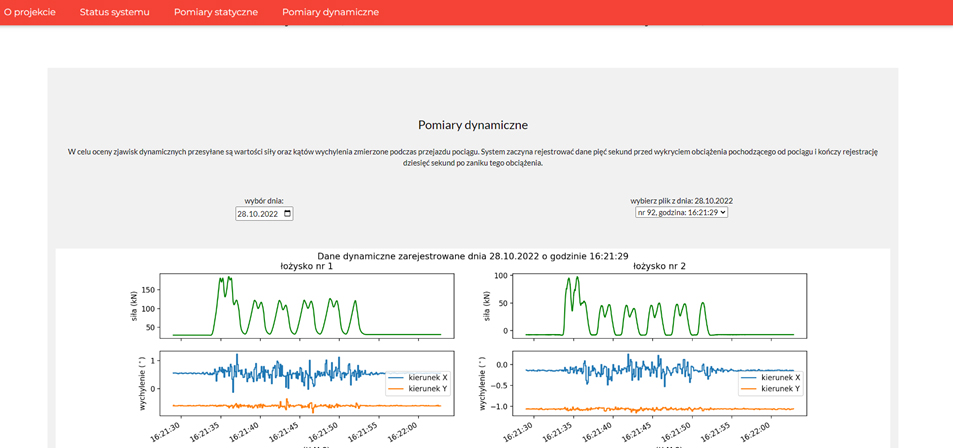Click the 'kierunek Y' legend entry in łożysko nr 2 chart

pyautogui.click(x=770, y=388)
